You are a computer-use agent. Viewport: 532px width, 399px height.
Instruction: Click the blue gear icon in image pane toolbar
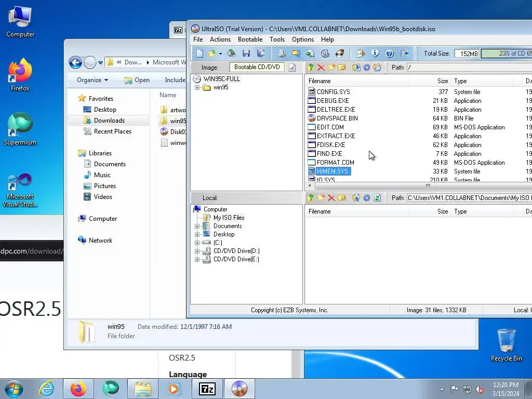tap(367, 68)
